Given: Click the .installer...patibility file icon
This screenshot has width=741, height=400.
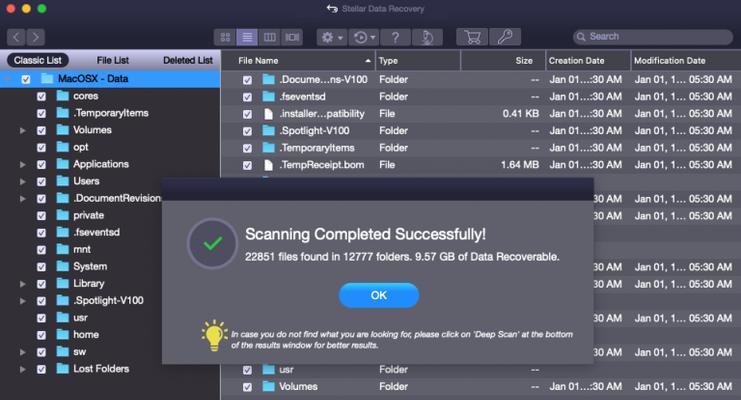Looking at the screenshot, I should point(268,114).
